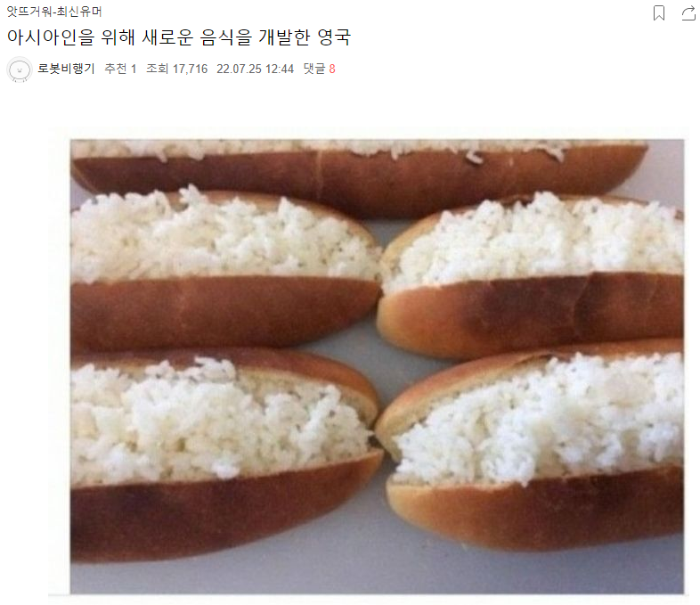The height and width of the screenshot is (605, 700).
Task: Open the author's round avatar icon
Action: point(20,69)
